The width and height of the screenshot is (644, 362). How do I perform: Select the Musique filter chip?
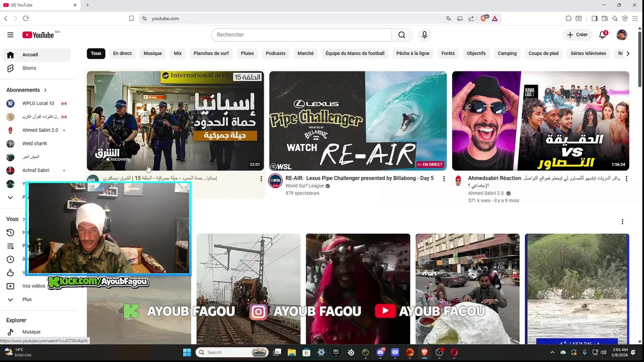click(x=153, y=53)
